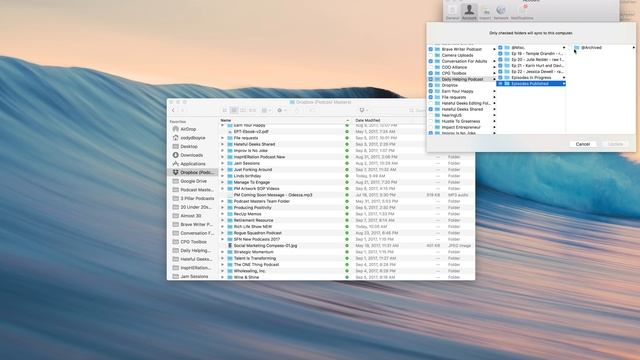Toggle Brave Writer Podcast sync checkbox
Screen dimensions: 640x360
431,49
